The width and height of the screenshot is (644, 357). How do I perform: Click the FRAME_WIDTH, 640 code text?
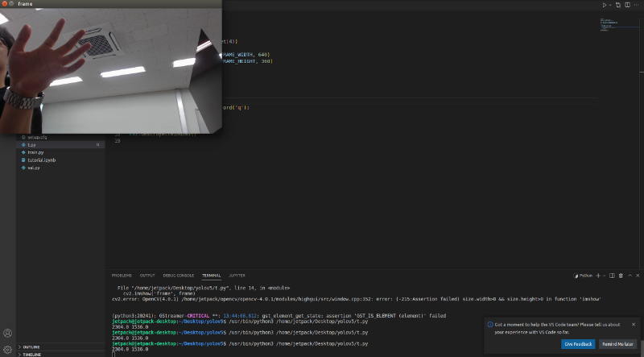(x=246, y=55)
